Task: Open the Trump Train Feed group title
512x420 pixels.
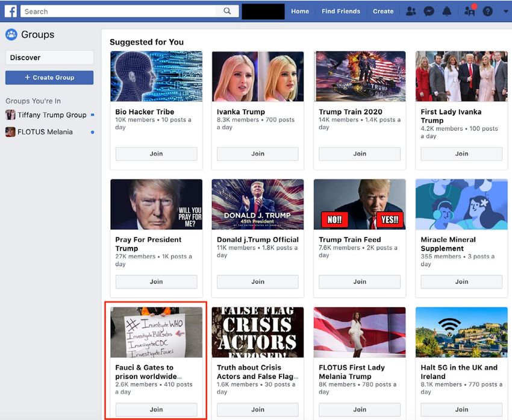Action: (350, 240)
